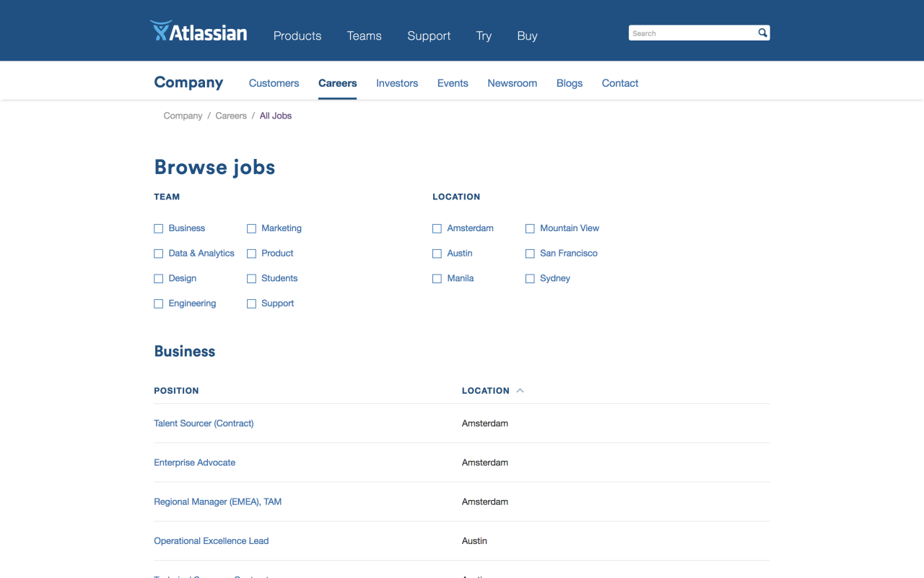Select the San Francisco location checkbox
Image resolution: width=924 pixels, height=578 pixels.
530,254
